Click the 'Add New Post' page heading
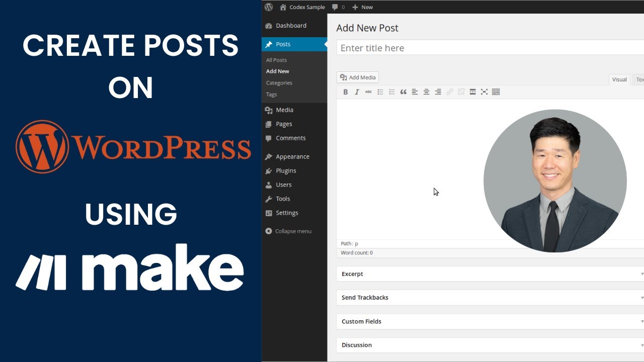The height and width of the screenshot is (362, 644). [x=367, y=28]
